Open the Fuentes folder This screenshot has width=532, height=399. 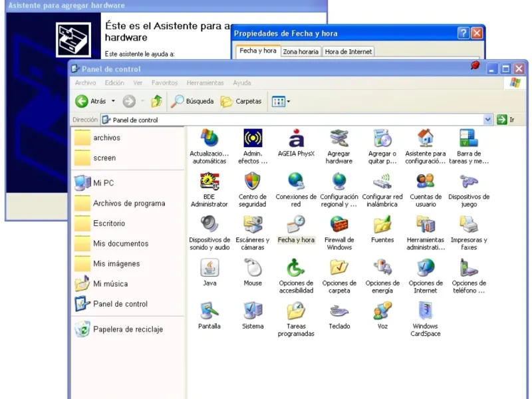(382, 229)
